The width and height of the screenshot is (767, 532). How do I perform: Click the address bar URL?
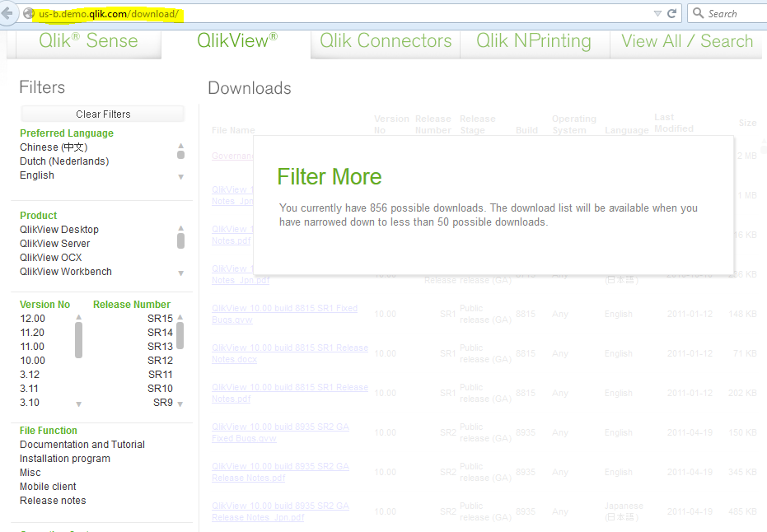(x=109, y=14)
